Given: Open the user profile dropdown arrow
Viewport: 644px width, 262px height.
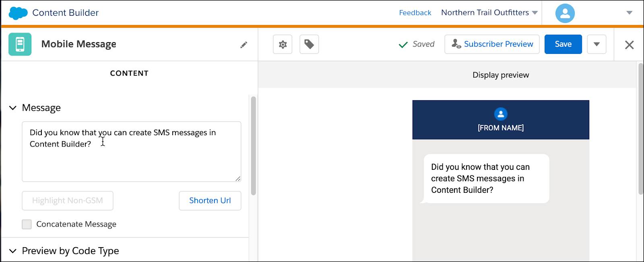Looking at the screenshot, I should pyautogui.click(x=629, y=13).
